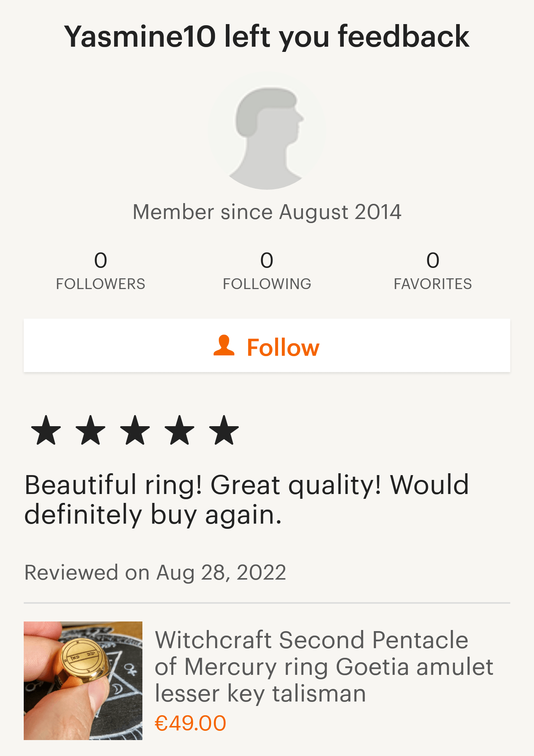
Task: Click the 'Beautiful ring! Great quality!' review text
Action: coord(247,499)
